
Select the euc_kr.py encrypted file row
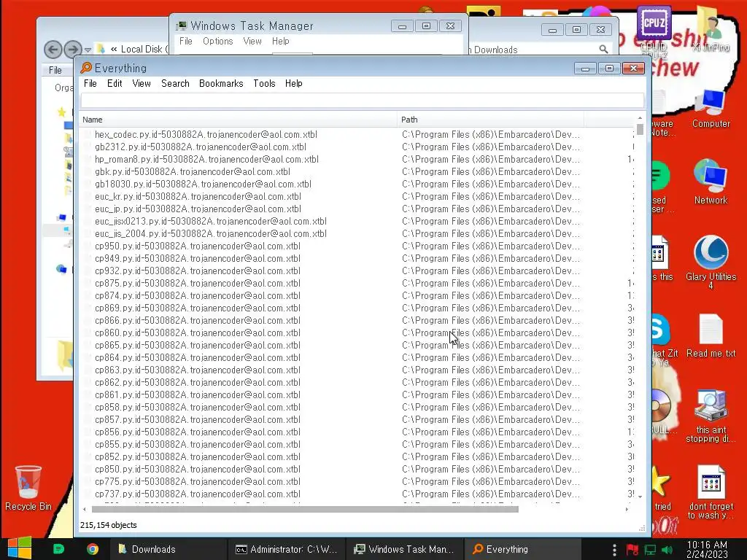click(x=357, y=196)
